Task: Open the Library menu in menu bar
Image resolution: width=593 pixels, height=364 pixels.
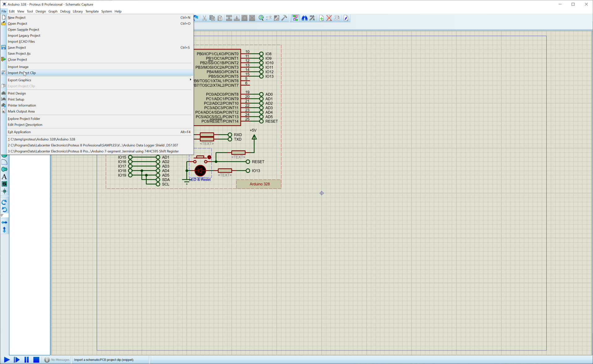Action: pos(78,11)
